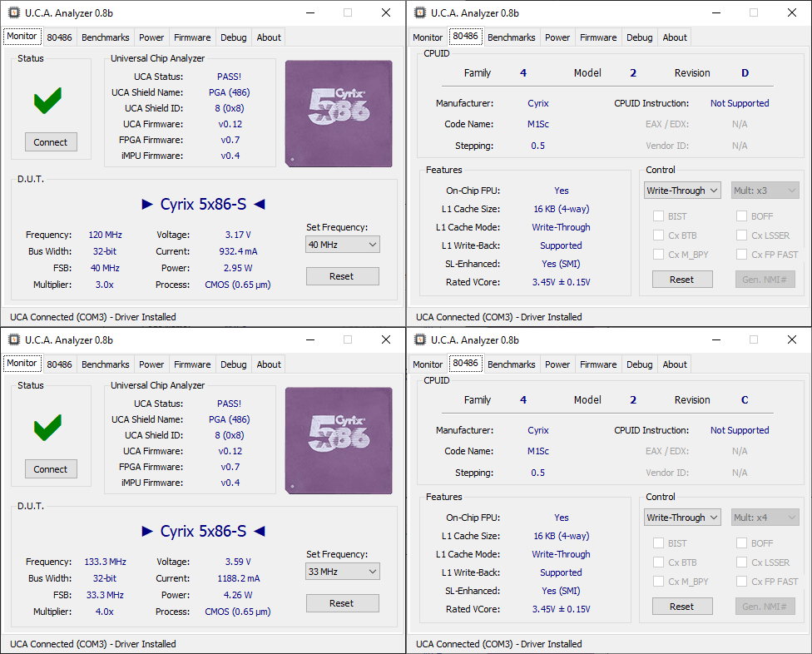The image size is (812, 654).
Task: Click the Cyrix 5x86 chip image in the 120 MHz window
Action: pyautogui.click(x=339, y=113)
